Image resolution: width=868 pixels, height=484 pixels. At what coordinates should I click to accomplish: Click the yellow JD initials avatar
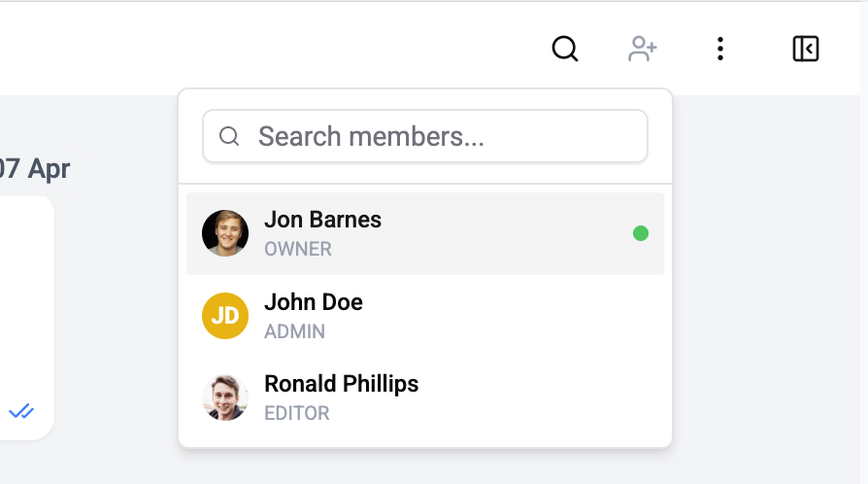click(x=225, y=316)
